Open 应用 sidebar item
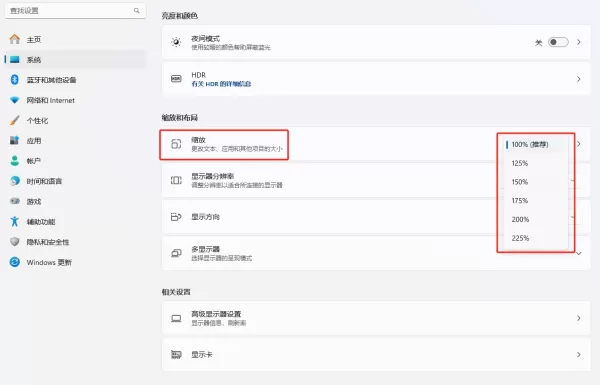This screenshot has height=385, width=600. (75, 141)
